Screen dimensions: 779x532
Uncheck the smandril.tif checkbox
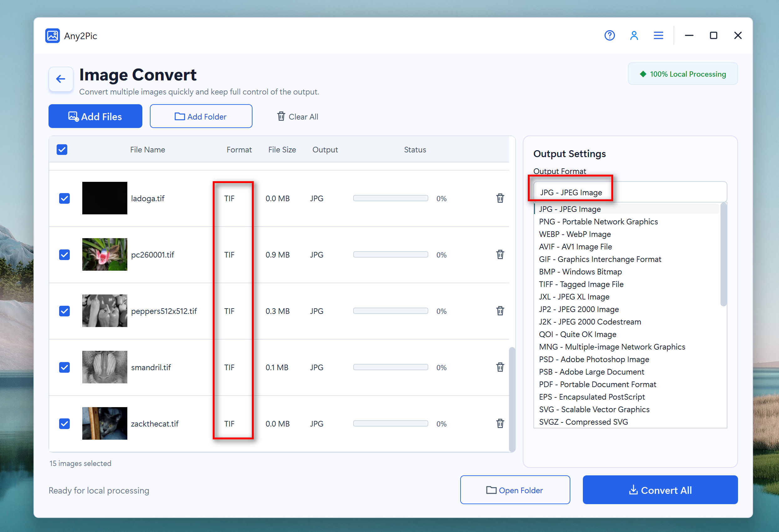pyautogui.click(x=64, y=367)
